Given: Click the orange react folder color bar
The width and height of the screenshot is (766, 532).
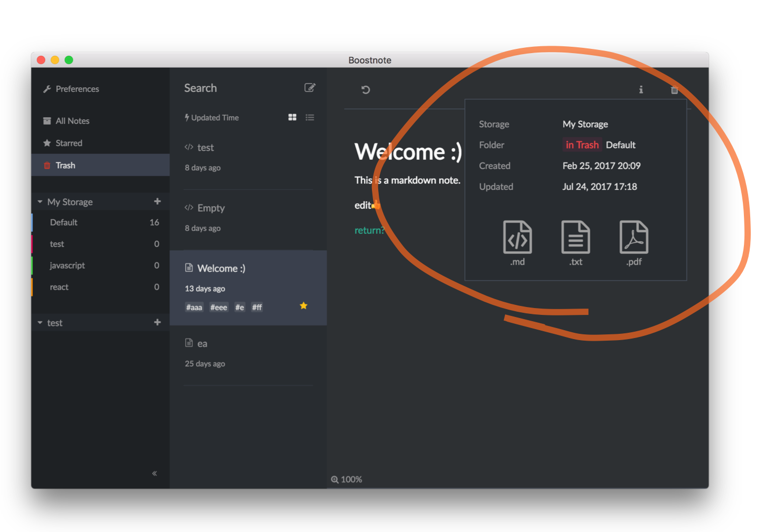Looking at the screenshot, I should click(33, 287).
